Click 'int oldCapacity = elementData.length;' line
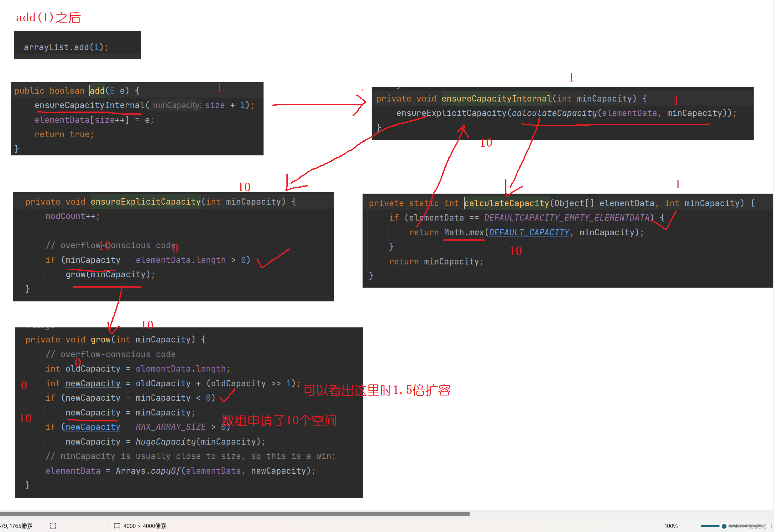Viewport: 774px width, 532px height. 138,368
